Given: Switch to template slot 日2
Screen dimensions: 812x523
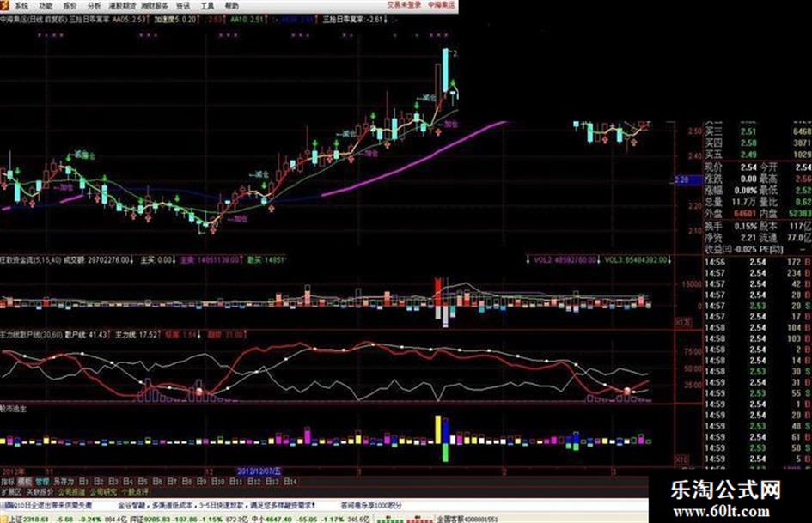Looking at the screenshot, I should (99, 482).
